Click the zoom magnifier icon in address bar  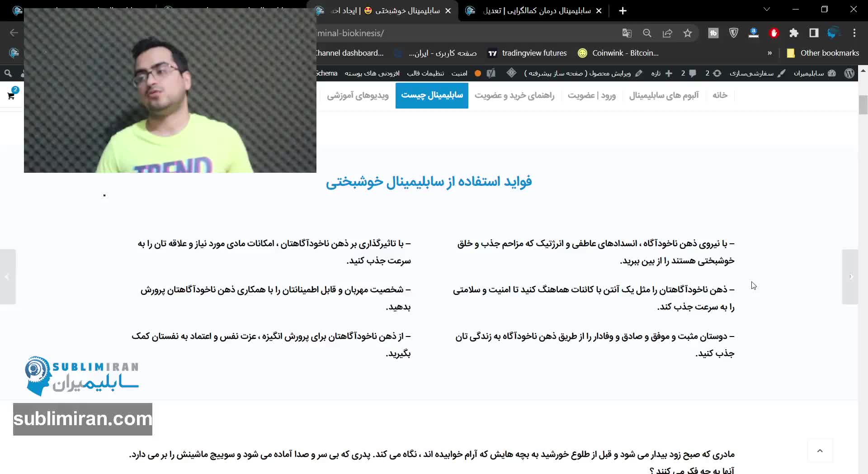click(647, 33)
